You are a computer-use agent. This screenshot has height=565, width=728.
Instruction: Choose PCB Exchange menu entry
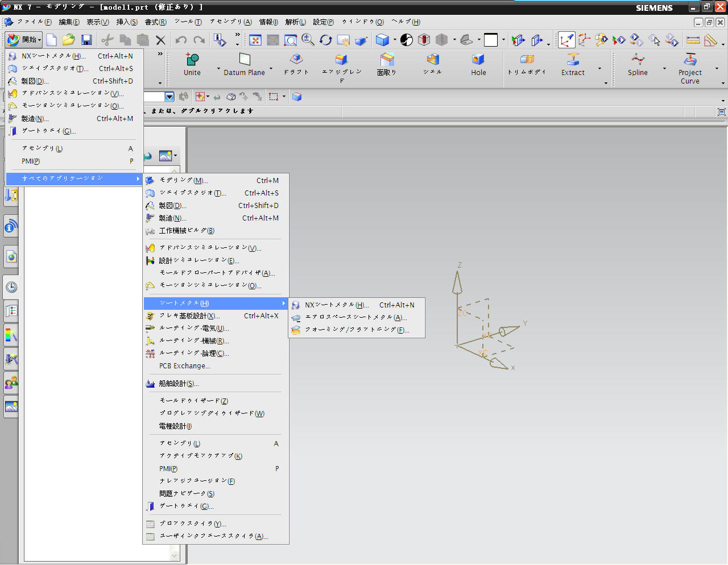click(216, 365)
